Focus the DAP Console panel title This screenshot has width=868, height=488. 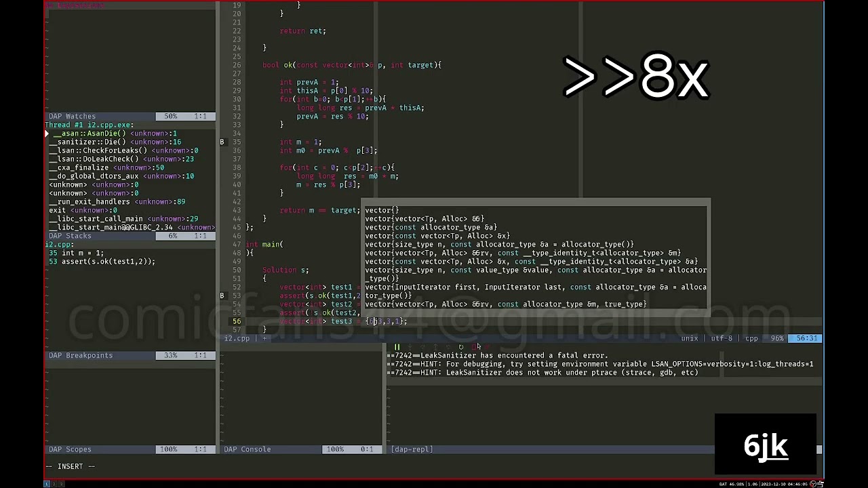(x=248, y=449)
